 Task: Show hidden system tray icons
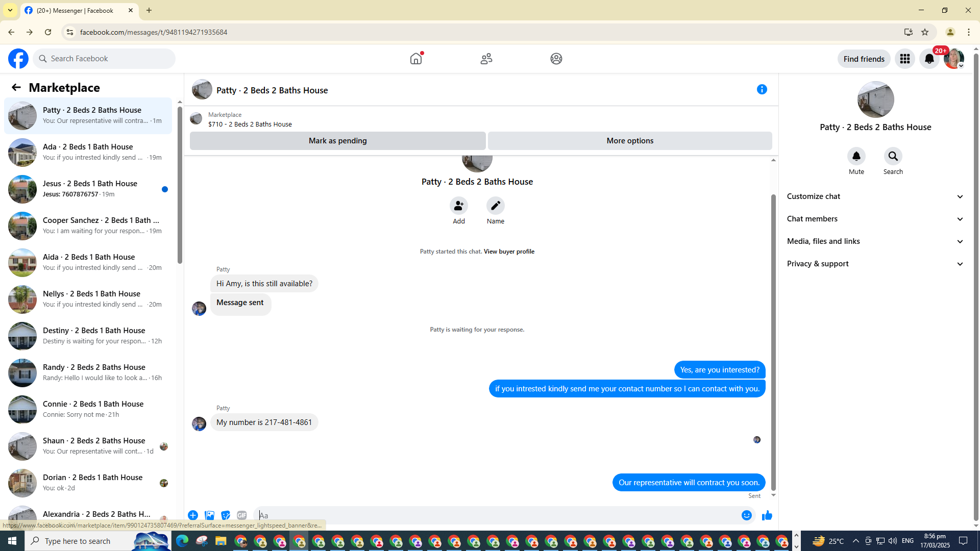(856, 541)
